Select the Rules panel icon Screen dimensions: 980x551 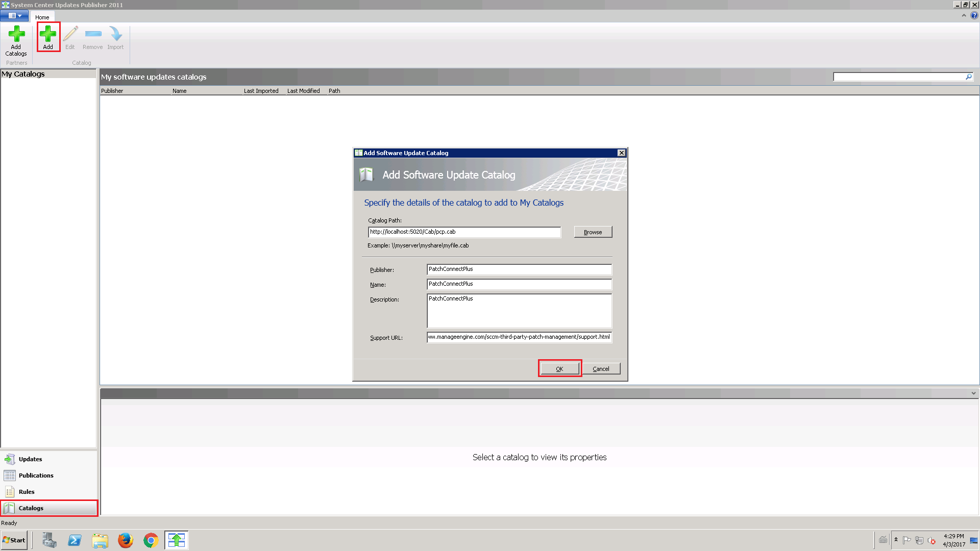11,491
